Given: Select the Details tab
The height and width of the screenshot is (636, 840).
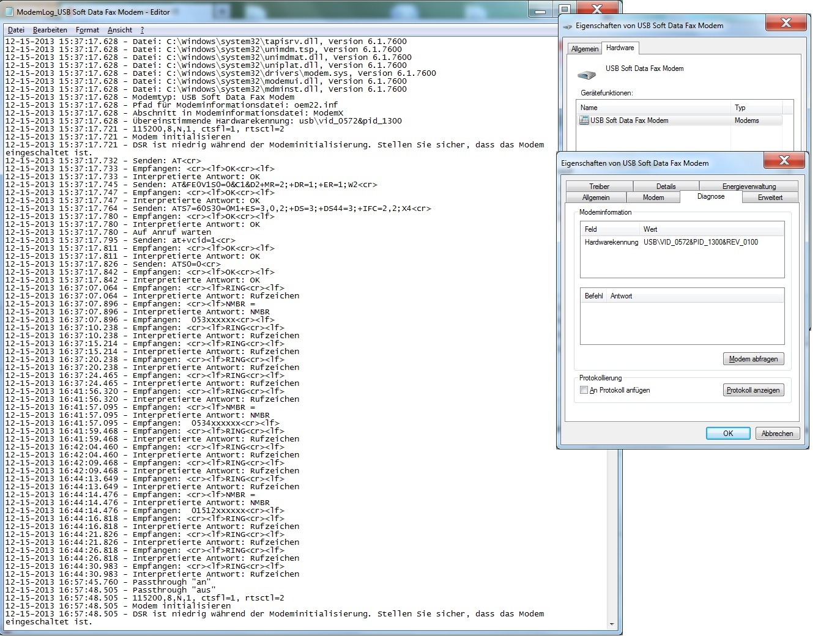Looking at the screenshot, I should coord(666,187).
